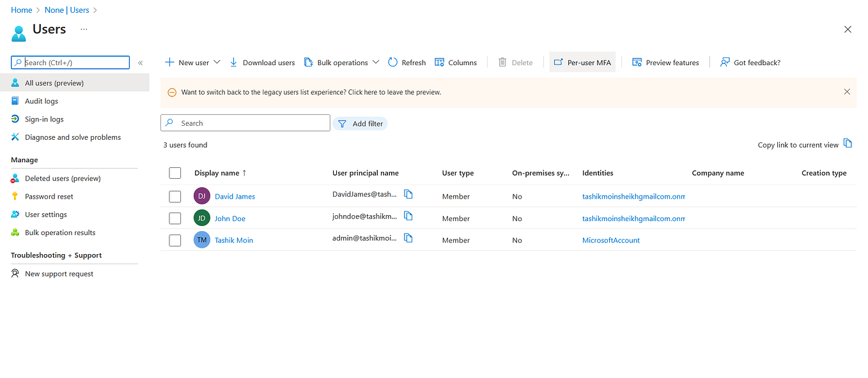
Task: Collapse the left navigation sidebar
Action: (x=140, y=63)
